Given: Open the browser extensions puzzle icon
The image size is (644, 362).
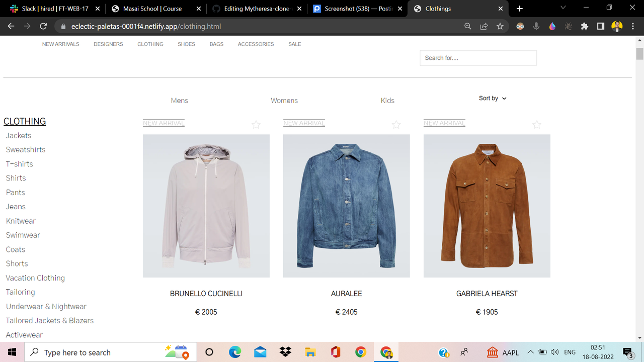Looking at the screenshot, I should pos(585,26).
